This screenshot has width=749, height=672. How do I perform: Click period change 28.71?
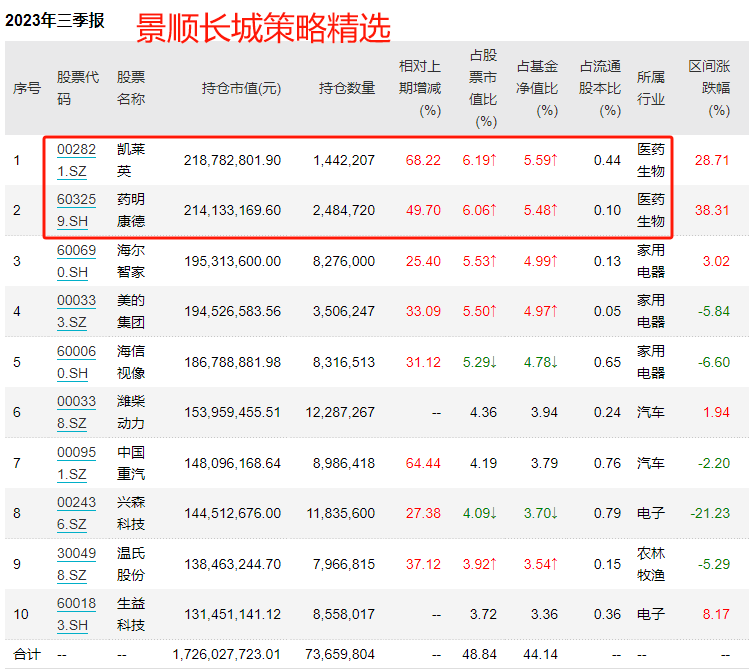(x=712, y=160)
